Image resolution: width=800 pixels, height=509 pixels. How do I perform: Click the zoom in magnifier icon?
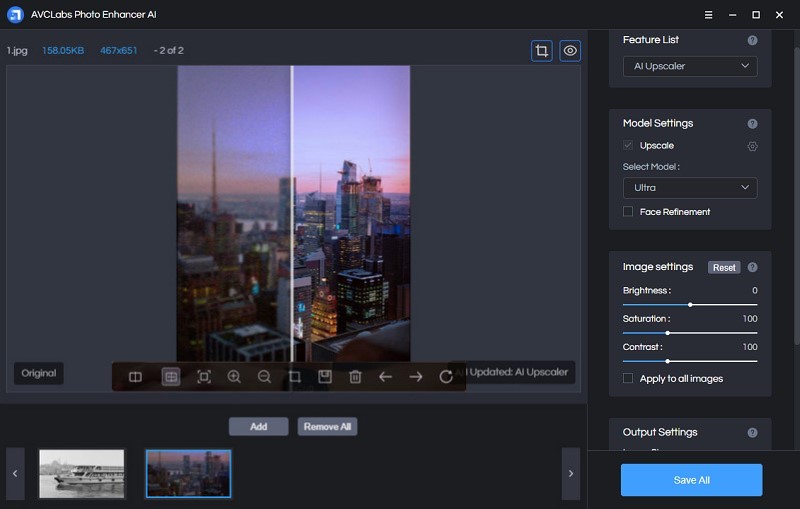click(234, 377)
